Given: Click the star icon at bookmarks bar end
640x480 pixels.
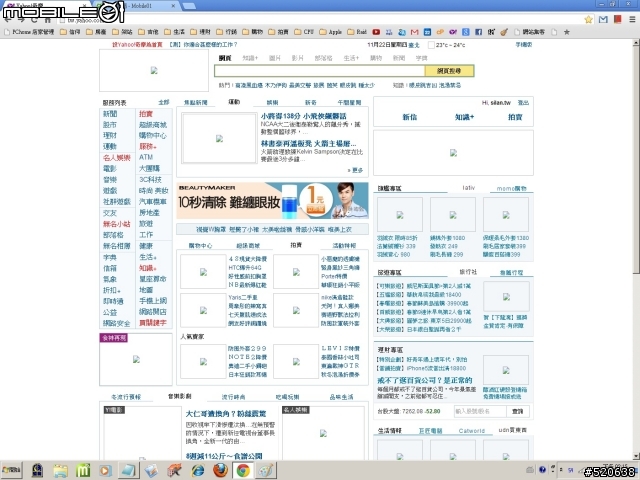Looking at the screenshot, I should tap(567, 32).
